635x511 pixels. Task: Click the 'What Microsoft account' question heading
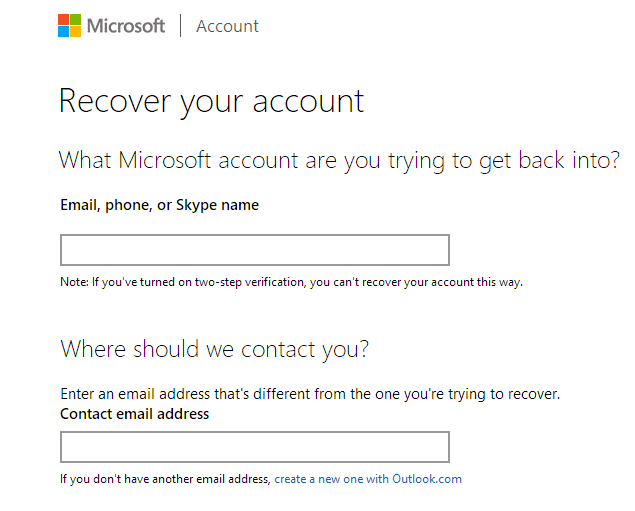click(x=339, y=161)
